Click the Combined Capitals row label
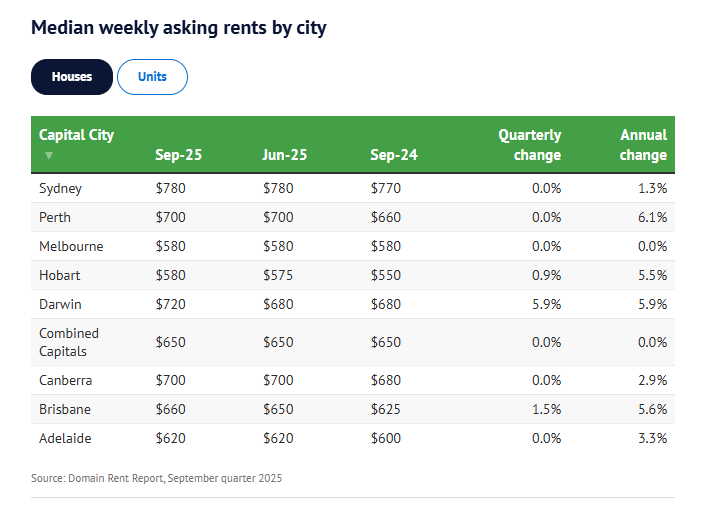Viewport: 712px width, 521px height. pos(69,342)
